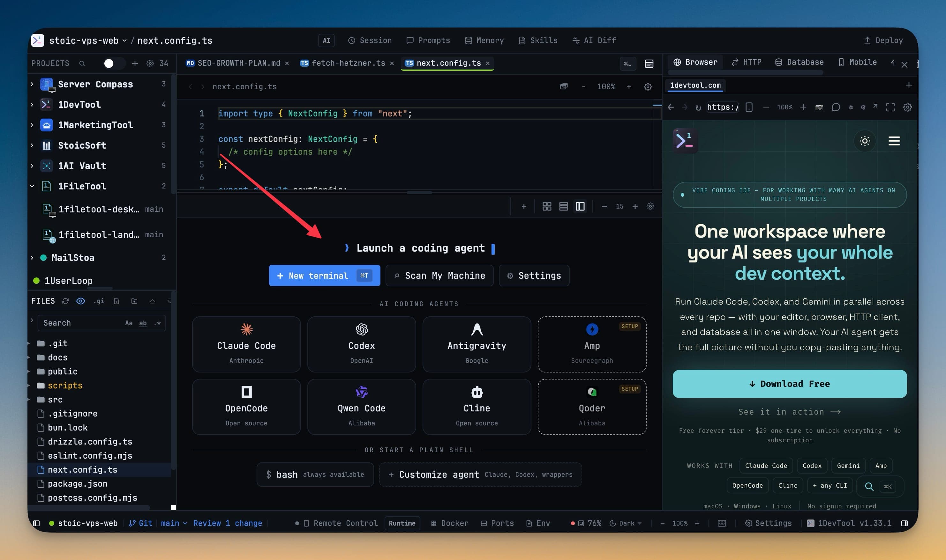Open AI Diff view
The height and width of the screenshot is (560, 946).
(x=594, y=41)
